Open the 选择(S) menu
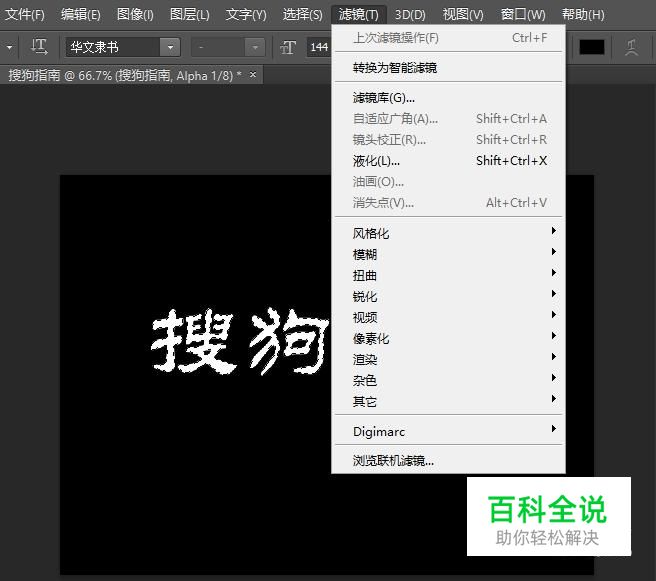656x581 pixels. (302, 15)
